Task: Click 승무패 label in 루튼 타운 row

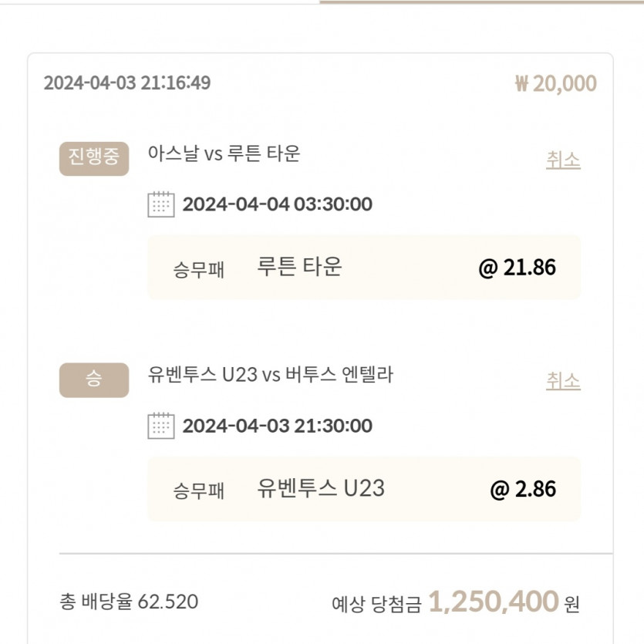Action: [x=198, y=270]
